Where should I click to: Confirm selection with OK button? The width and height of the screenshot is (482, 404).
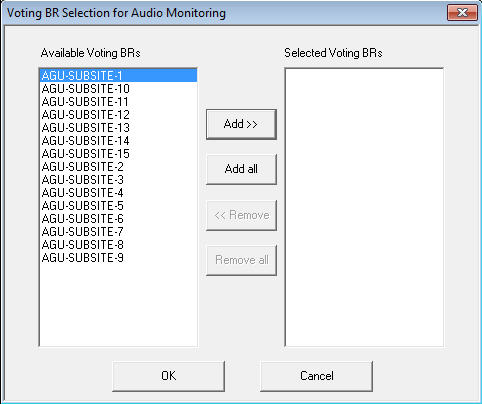pyautogui.click(x=169, y=376)
